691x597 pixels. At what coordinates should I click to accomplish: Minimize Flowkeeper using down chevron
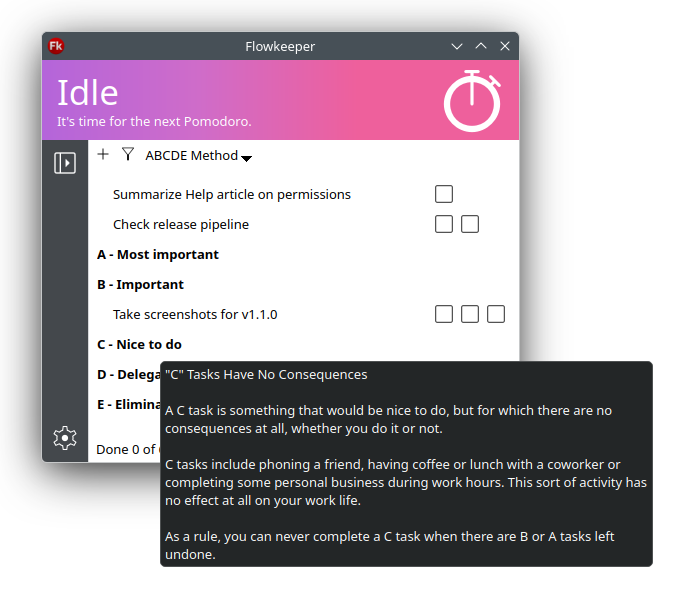click(457, 46)
